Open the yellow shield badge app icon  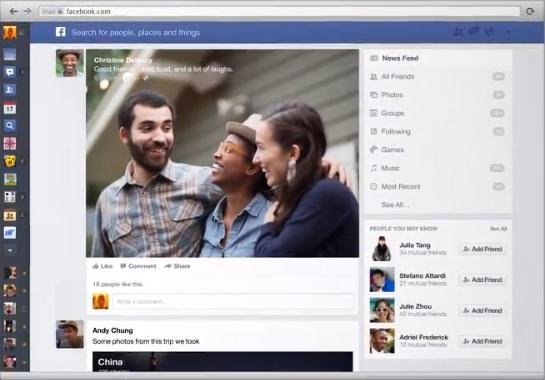(10, 161)
